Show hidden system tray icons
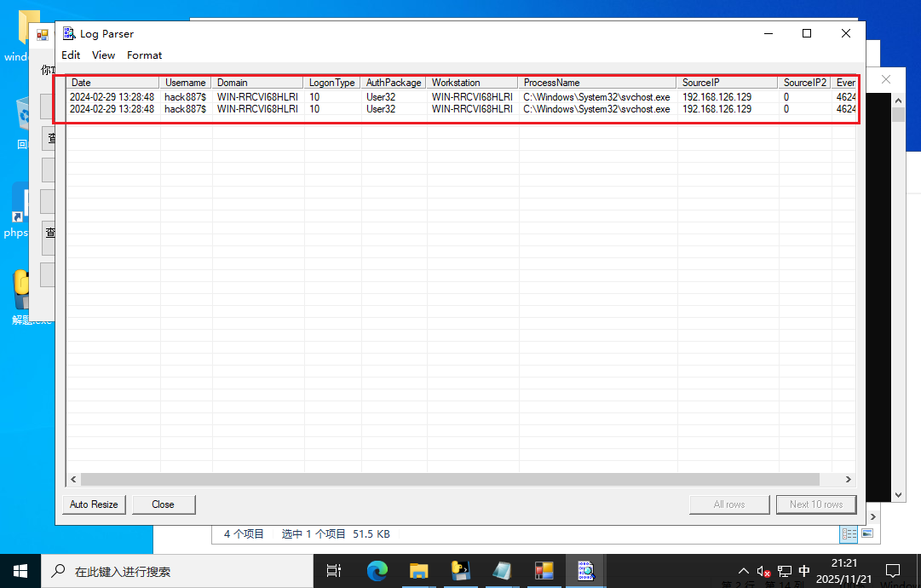This screenshot has height=588, width=921. (x=744, y=571)
